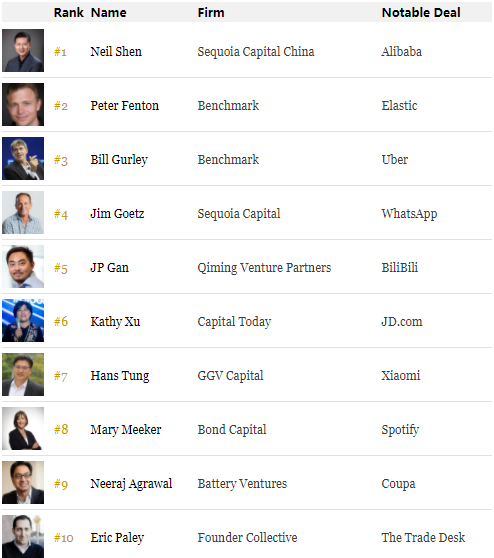The image size is (494, 558).
Task: Click the name Jim Goetz
Action: pyautogui.click(x=117, y=214)
